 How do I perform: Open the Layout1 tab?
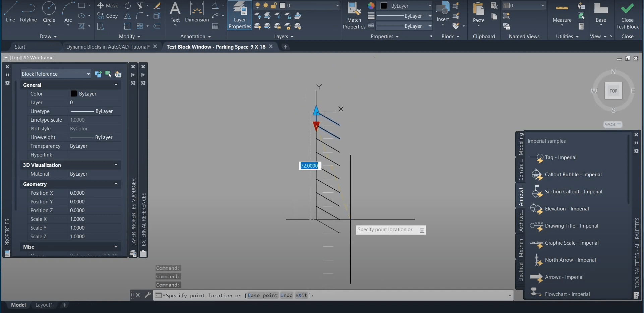pyautogui.click(x=44, y=305)
